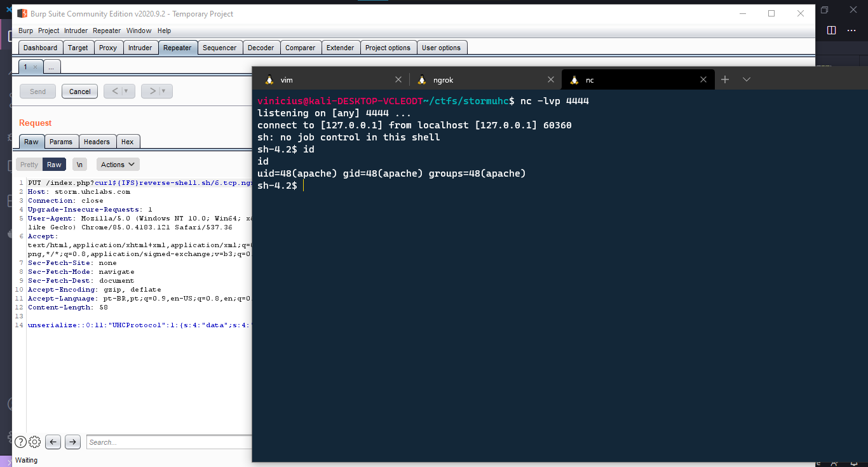Click the previous search match arrow
The height and width of the screenshot is (467, 868).
click(53, 442)
